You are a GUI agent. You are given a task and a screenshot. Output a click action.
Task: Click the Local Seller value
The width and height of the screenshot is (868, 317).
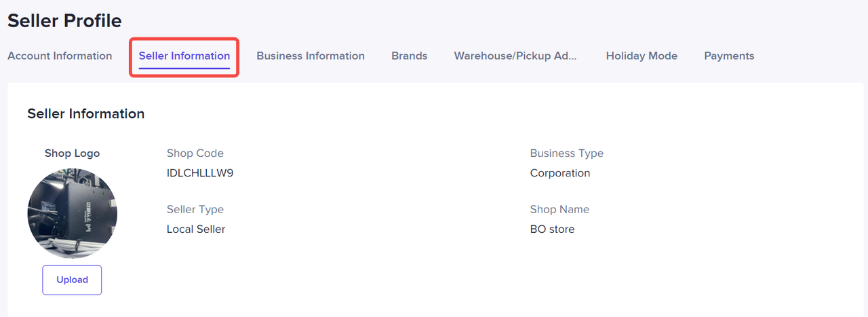196,229
